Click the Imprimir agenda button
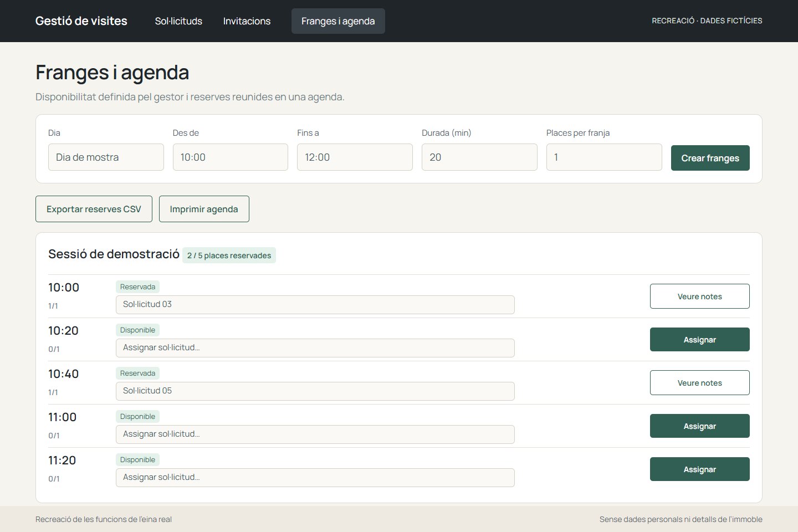Viewport: 798px width, 532px height. click(204, 209)
